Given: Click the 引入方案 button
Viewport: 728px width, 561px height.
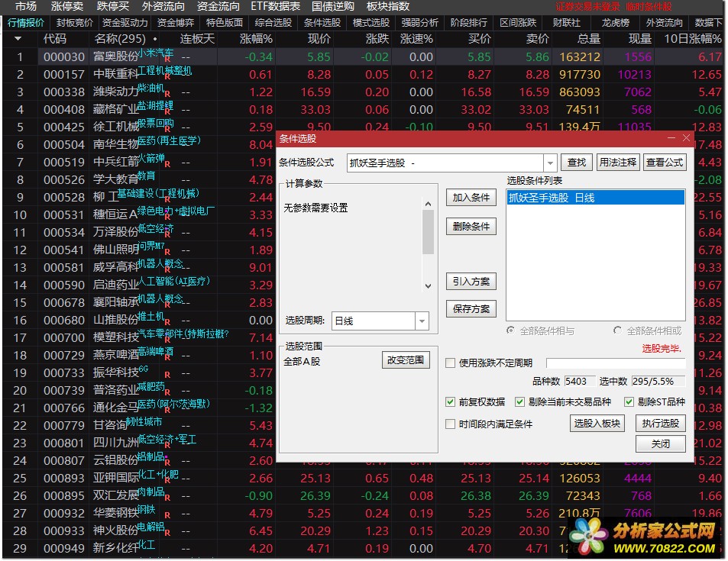Looking at the screenshot, I should 471,282.
